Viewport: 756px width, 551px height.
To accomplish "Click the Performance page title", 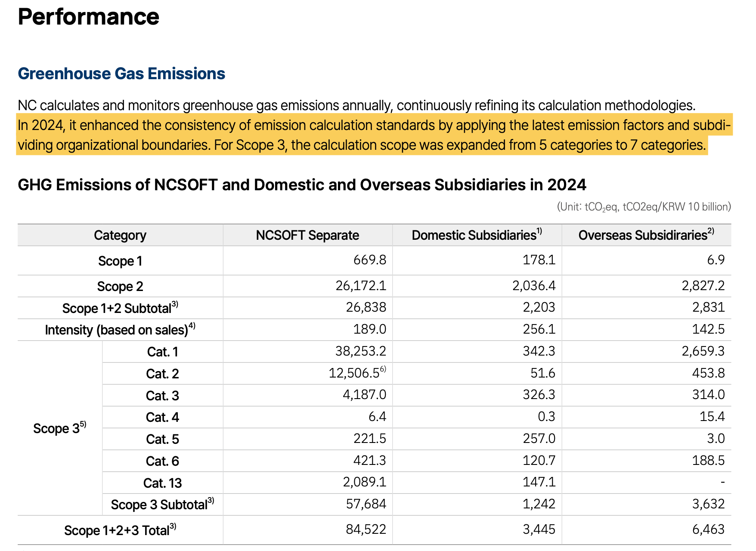I will click(88, 17).
